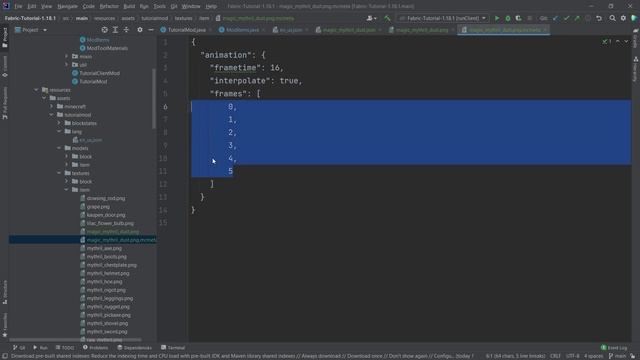The image size is (640, 360).
Task: Click the user account icon in toolbar
Action: (371, 18)
